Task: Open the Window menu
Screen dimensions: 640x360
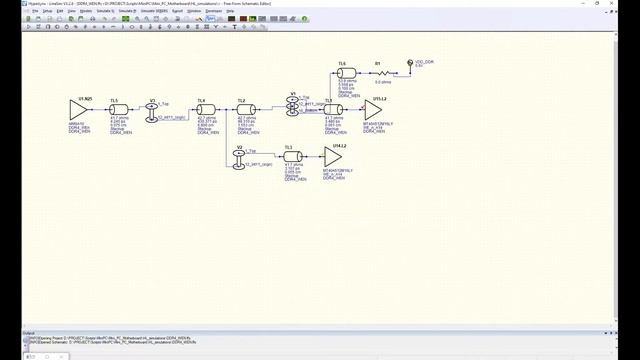Action: (194, 11)
